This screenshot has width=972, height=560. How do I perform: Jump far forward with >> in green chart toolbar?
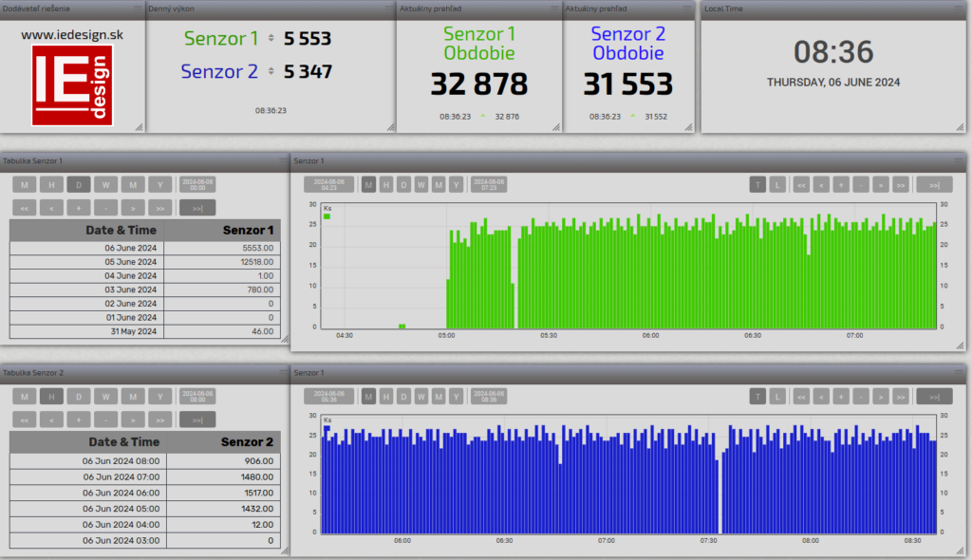901,185
